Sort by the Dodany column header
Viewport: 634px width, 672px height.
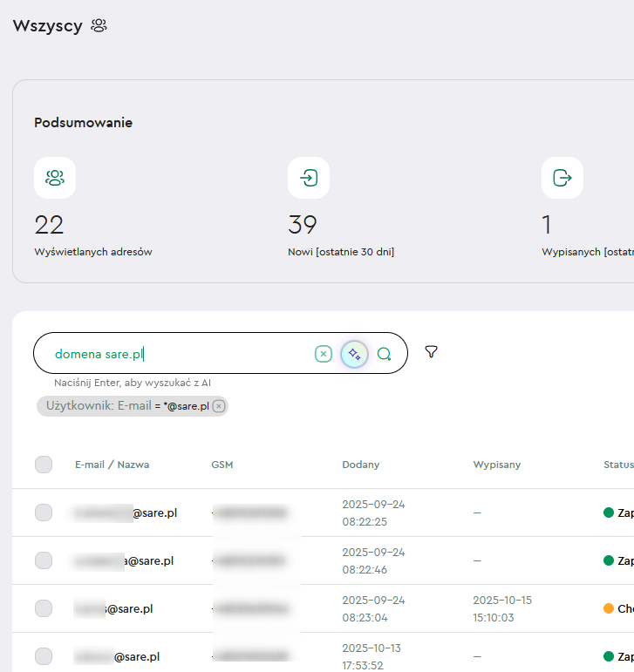pos(360,465)
